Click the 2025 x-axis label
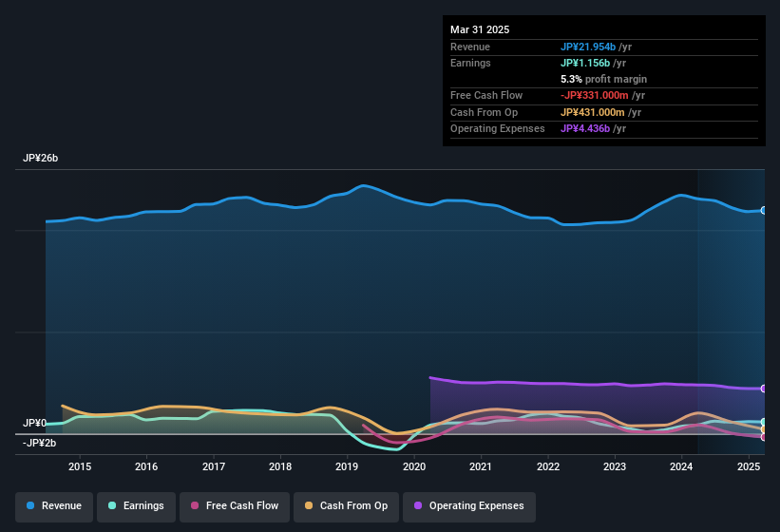Viewport: 780px width, 532px height. tap(748, 466)
